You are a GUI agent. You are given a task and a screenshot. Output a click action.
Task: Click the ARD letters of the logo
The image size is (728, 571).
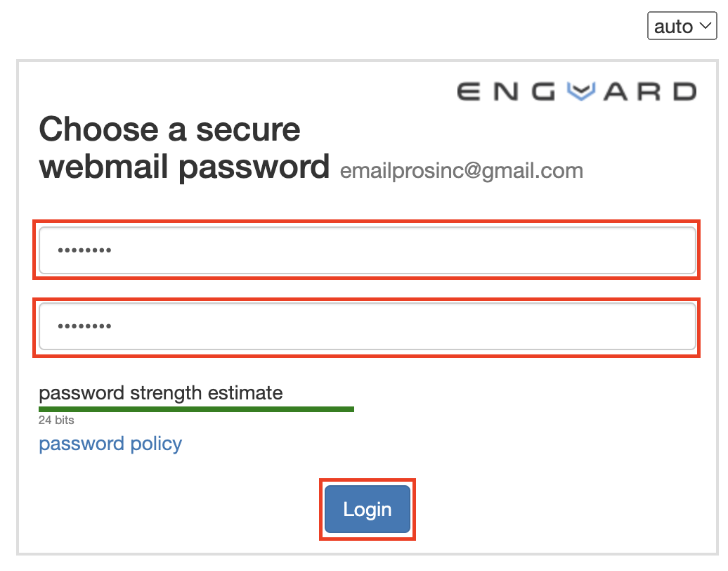[x=651, y=91]
